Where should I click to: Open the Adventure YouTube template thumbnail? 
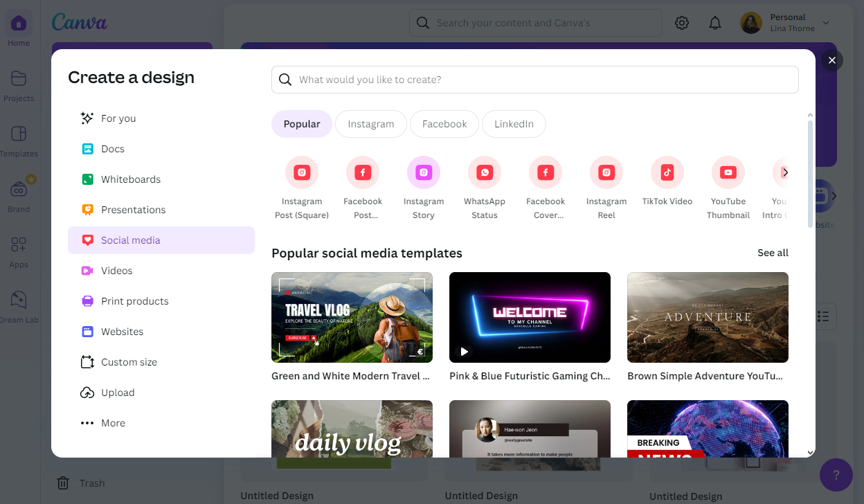pos(708,317)
